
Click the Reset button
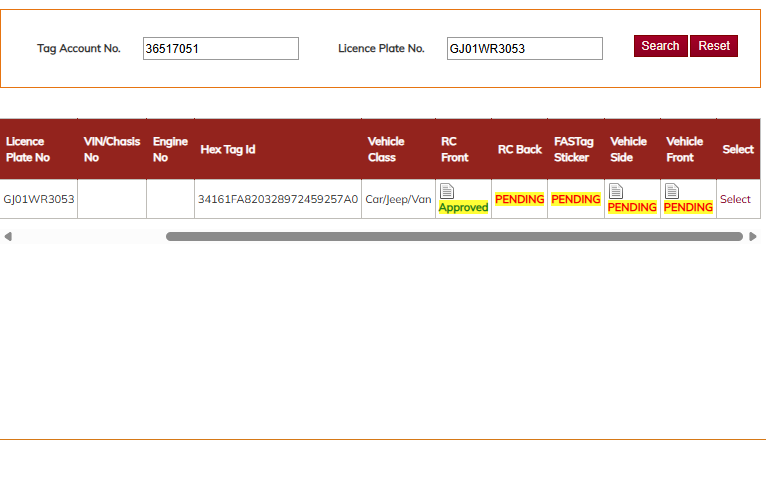pos(714,46)
